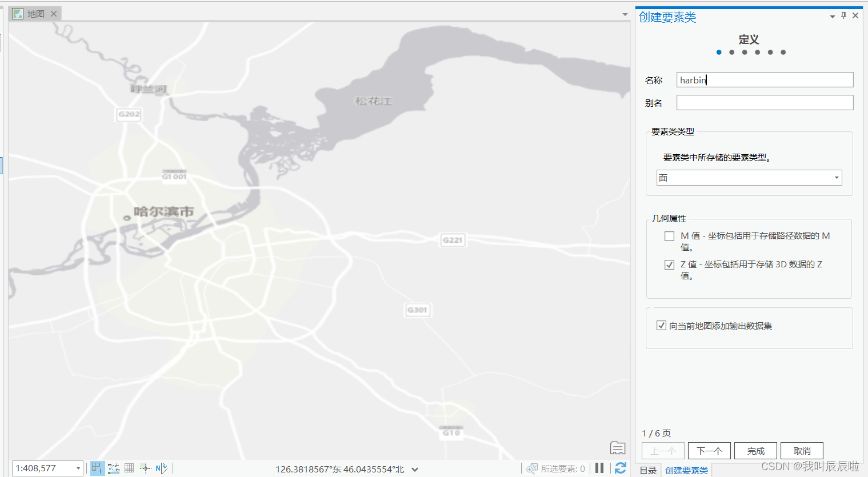Click the ground-to-grid correction icon
This screenshot has width=868, height=477.
tap(146, 468)
